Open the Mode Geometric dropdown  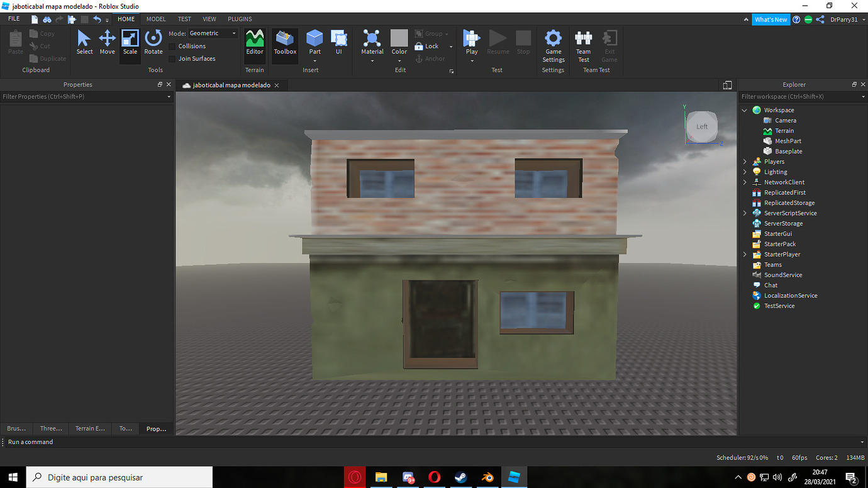(213, 33)
